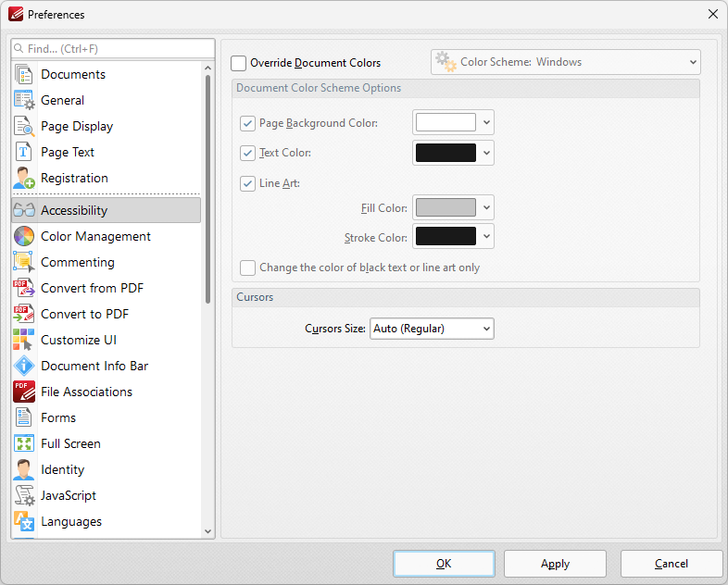The width and height of the screenshot is (728, 585).
Task: Open Full Screen preferences
Action: pyautogui.click(x=107, y=444)
